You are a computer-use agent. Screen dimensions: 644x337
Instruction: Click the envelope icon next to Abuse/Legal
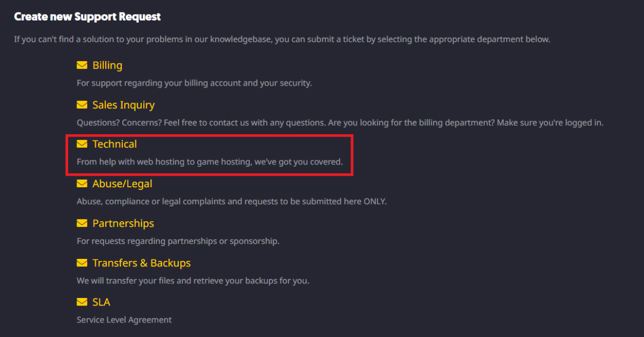click(82, 184)
